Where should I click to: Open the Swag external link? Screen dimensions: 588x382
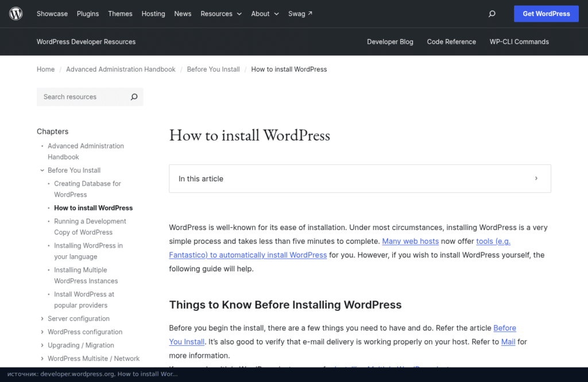[300, 14]
